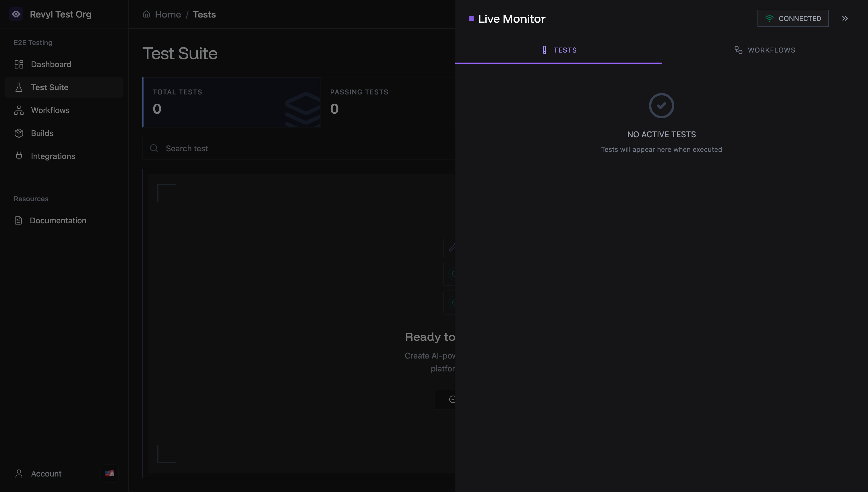This screenshot has height=492, width=868.
Task: Click the Revyl Test Org logo icon
Action: 16,14
